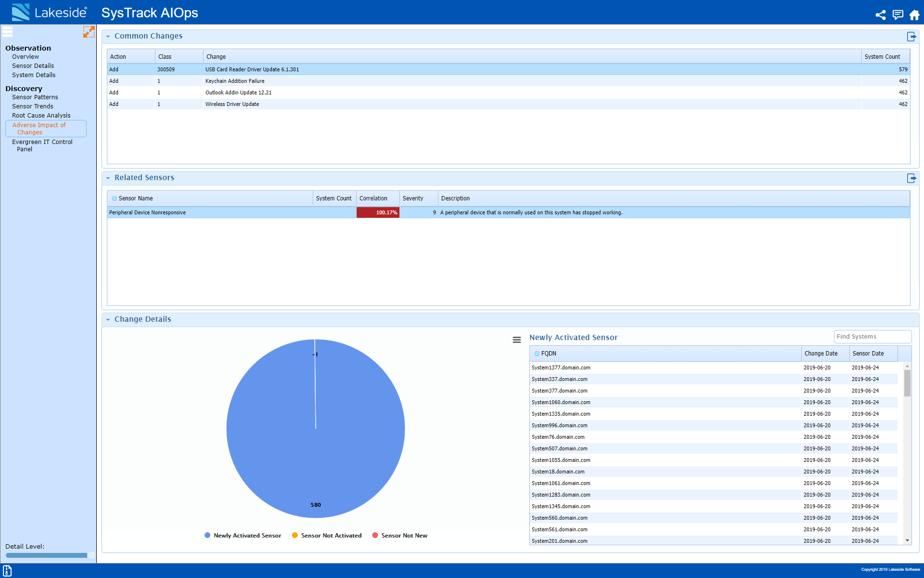Toggle the Sensor Not New legend entry

click(x=404, y=535)
